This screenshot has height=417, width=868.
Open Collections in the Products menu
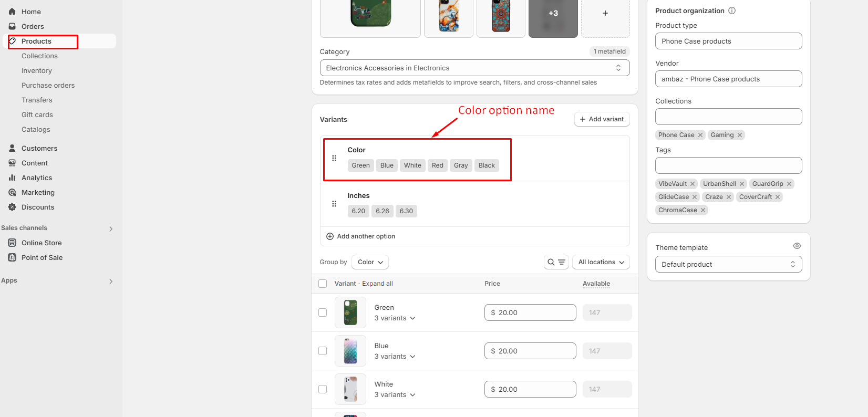pyautogui.click(x=39, y=56)
